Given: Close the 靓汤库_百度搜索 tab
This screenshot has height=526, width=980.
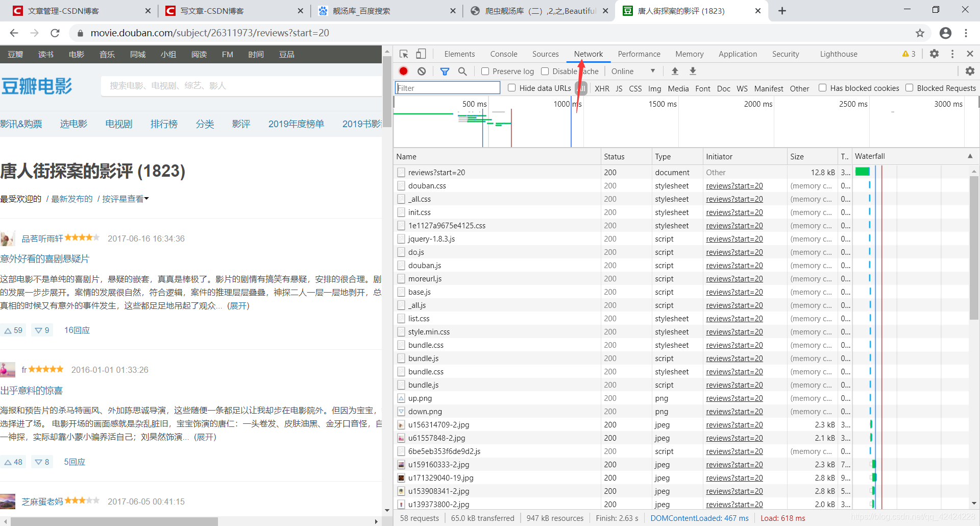Looking at the screenshot, I should (x=453, y=11).
